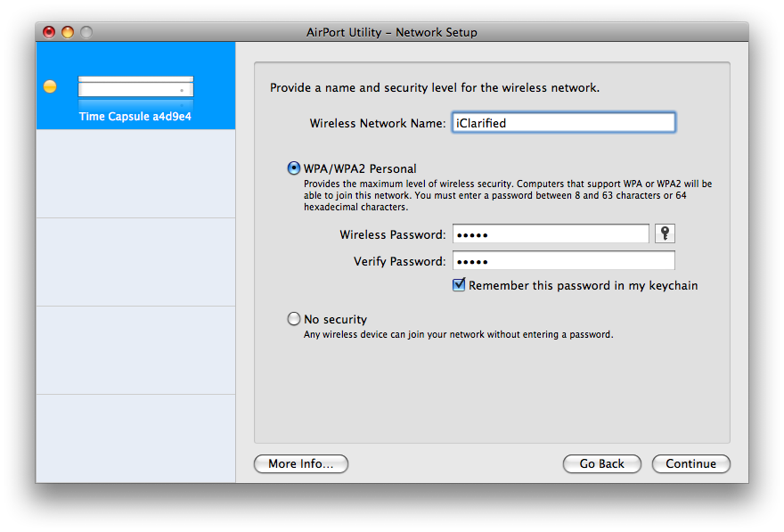Click the WPA/WPA2 description paragraph text

tap(507, 195)
